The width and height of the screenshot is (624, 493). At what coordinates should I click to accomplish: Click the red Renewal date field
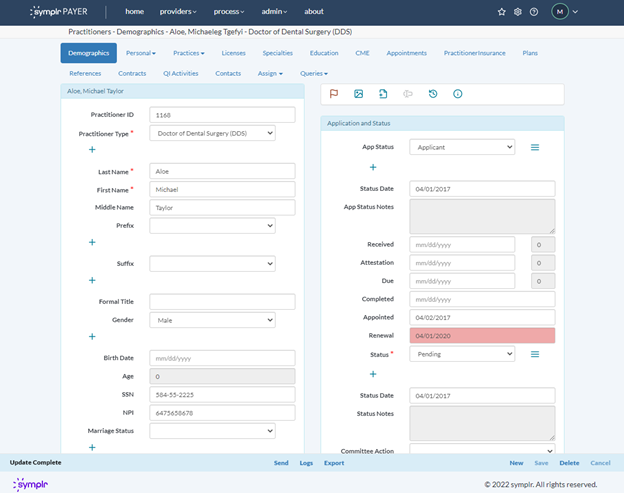[x=482, y=335]
